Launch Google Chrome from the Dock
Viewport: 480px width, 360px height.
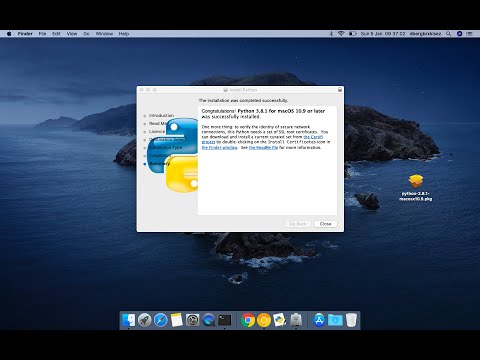click(x=248, y=320)
